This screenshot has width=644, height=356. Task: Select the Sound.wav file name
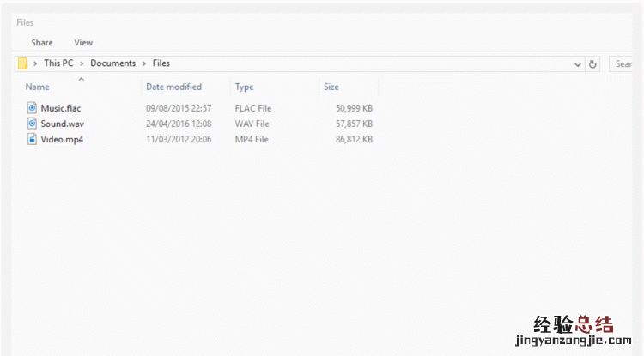point(62,124)
